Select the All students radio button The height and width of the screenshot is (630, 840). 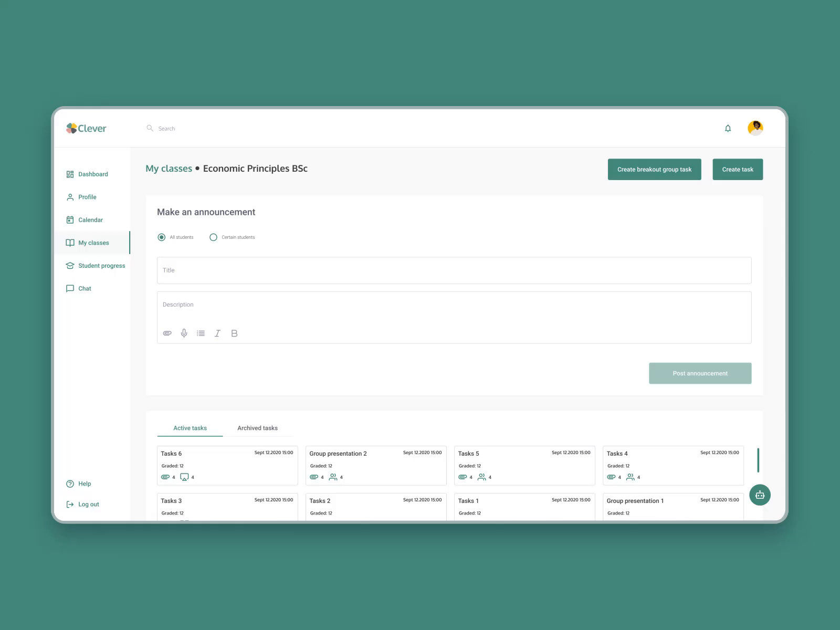[x=161, y=237]
